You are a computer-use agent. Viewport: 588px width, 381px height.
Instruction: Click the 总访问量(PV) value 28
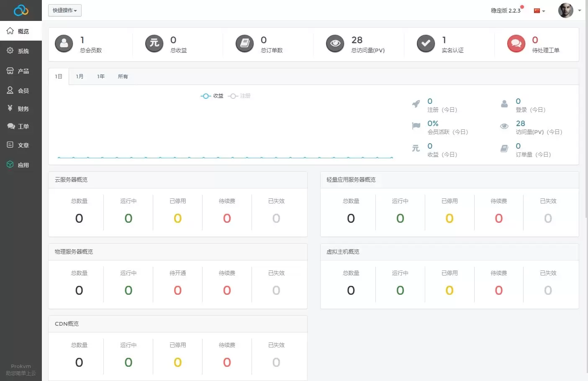click(357, 40)
